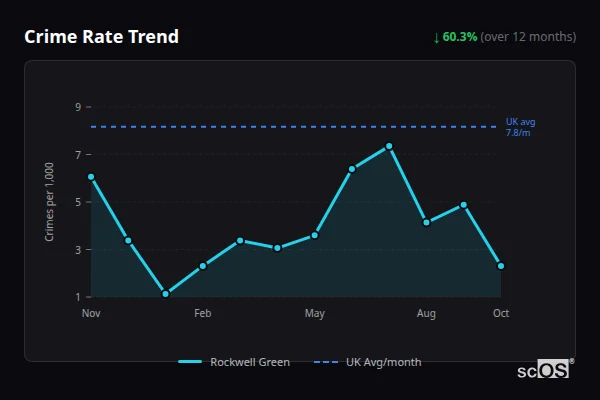600x400 pixels.
Task: Click the December data point after Nov
Action: [128, 240]
